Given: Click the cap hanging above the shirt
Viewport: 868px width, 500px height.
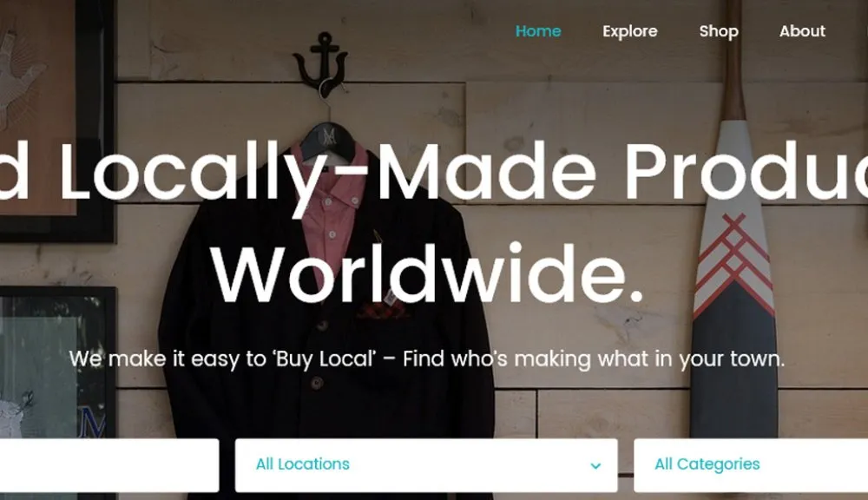Looking at the screenshot, I should pos(329,140).
